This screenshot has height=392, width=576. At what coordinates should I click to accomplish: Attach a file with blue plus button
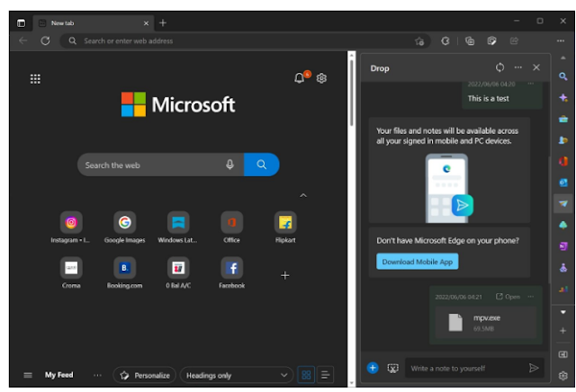pos(373,368)
